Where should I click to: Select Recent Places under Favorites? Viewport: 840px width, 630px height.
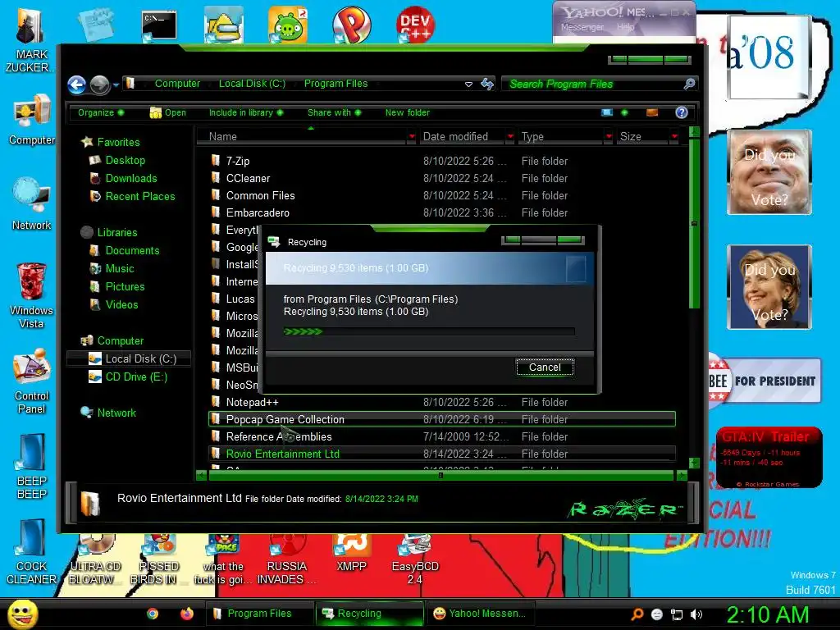pos(139,197)
